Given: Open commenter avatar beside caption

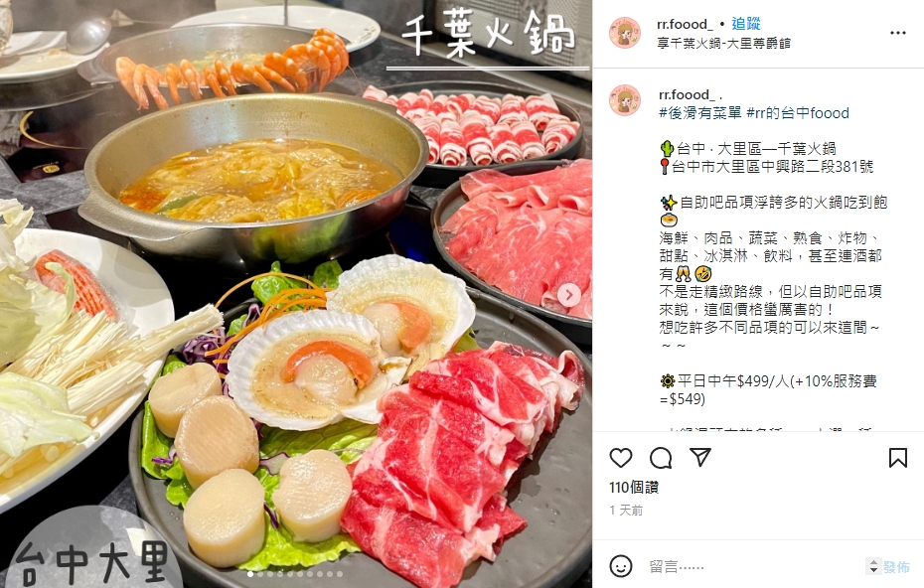Looking at the screenshot, I should point(625,99).
